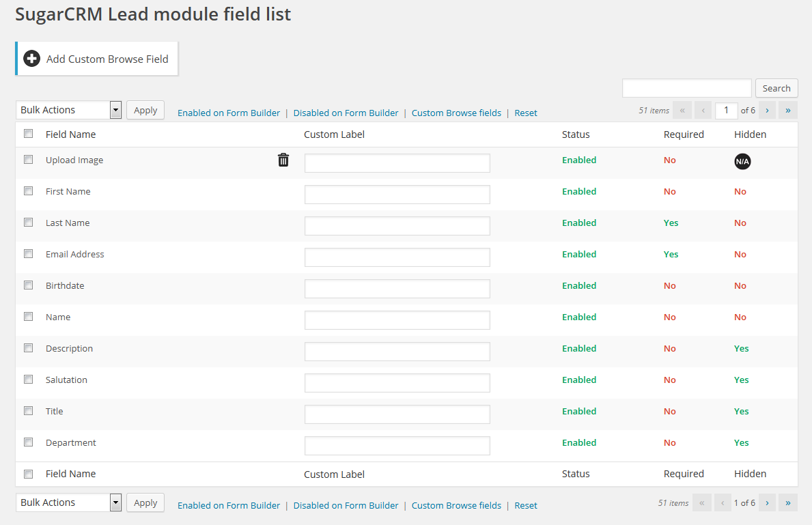Check the Email Address row checkbox
This screenshot has width=812, height=525.
click(x=29, y=254)
